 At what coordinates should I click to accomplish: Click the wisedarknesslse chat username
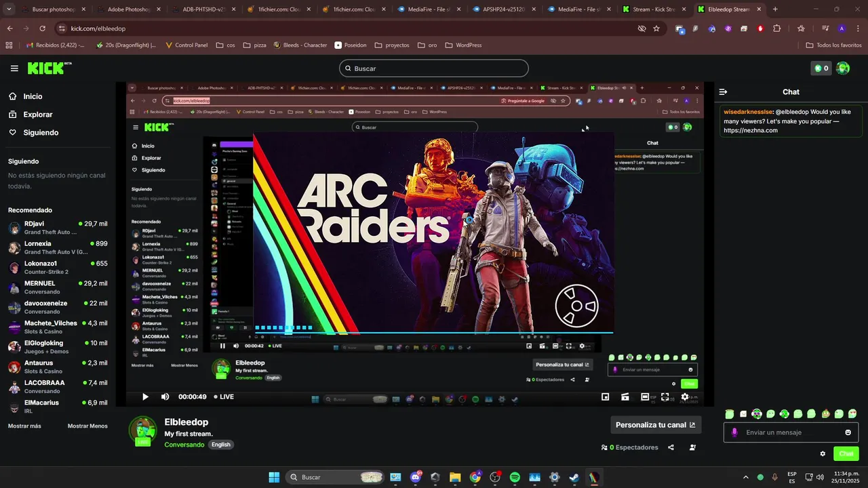coord(748,111)
